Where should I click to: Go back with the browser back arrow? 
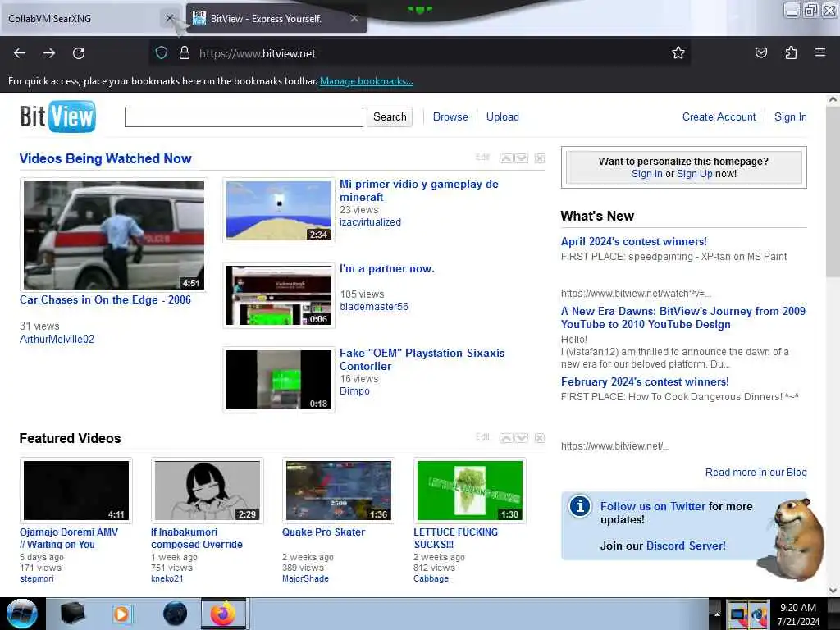(x=20, y=53)
